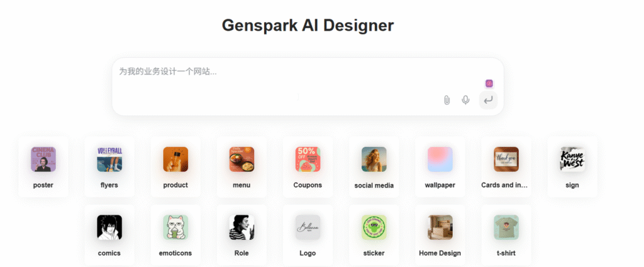Choose the flyers volleyball thumbnail

click(109, 159)
